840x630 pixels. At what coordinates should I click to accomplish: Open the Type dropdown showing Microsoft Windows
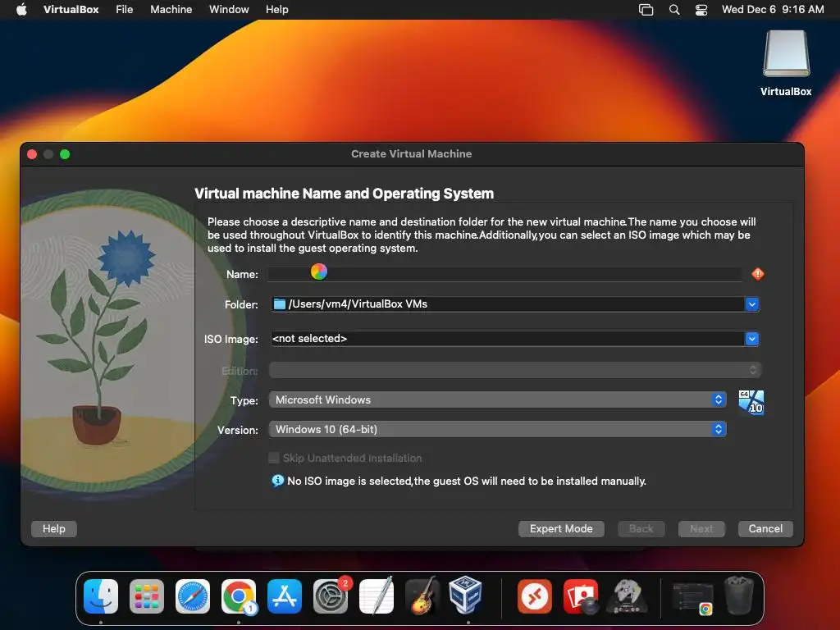pyautogui.click(x=498, y=399)
